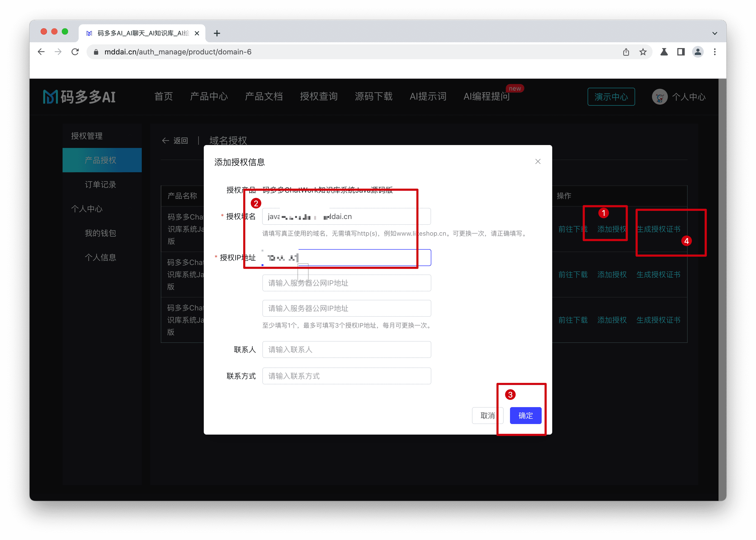Select 产品授权 in the sidebar

102,160
